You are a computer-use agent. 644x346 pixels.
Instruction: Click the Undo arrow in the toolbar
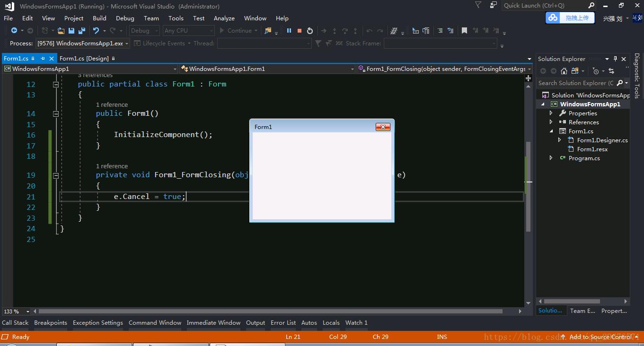[x=96, y=31]
